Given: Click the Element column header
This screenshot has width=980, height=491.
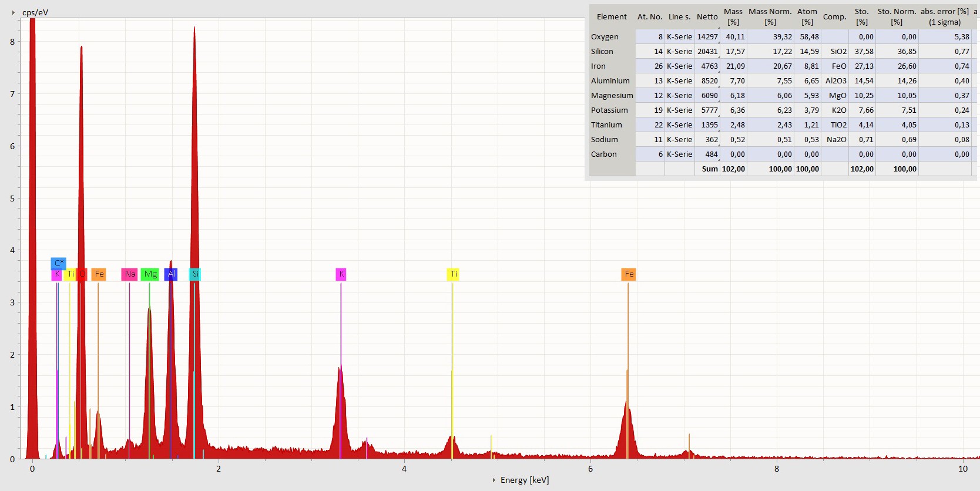Looking at the screenshot, I should pyautogui.click(x=612, y=17).
